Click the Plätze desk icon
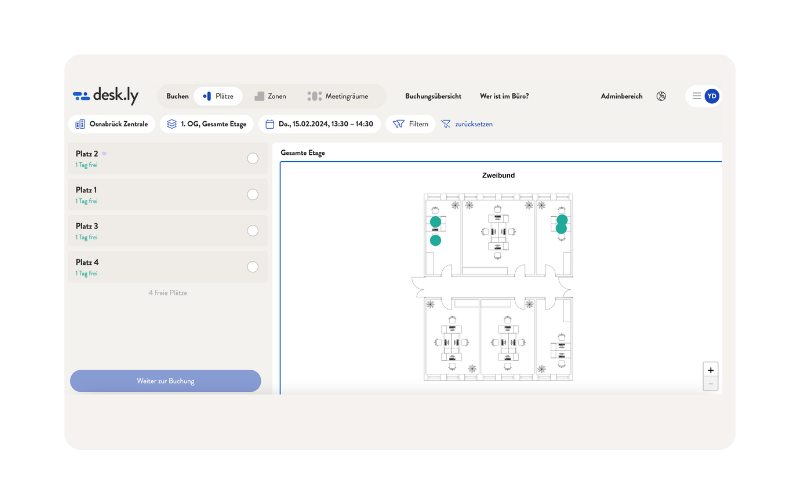The image size is (800, 500). coord(207,96)
